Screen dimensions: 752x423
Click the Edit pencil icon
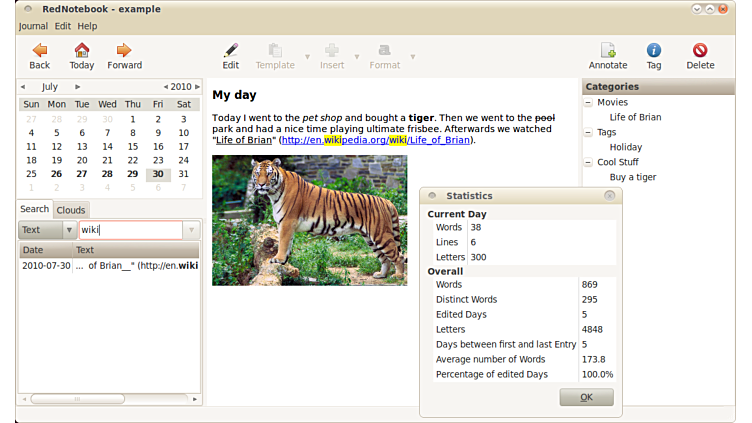coord(231,50)
